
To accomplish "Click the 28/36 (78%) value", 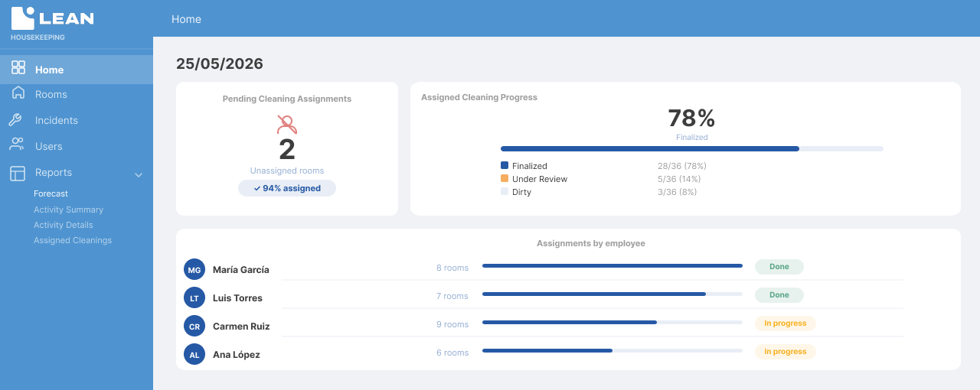I will [682, 166].
